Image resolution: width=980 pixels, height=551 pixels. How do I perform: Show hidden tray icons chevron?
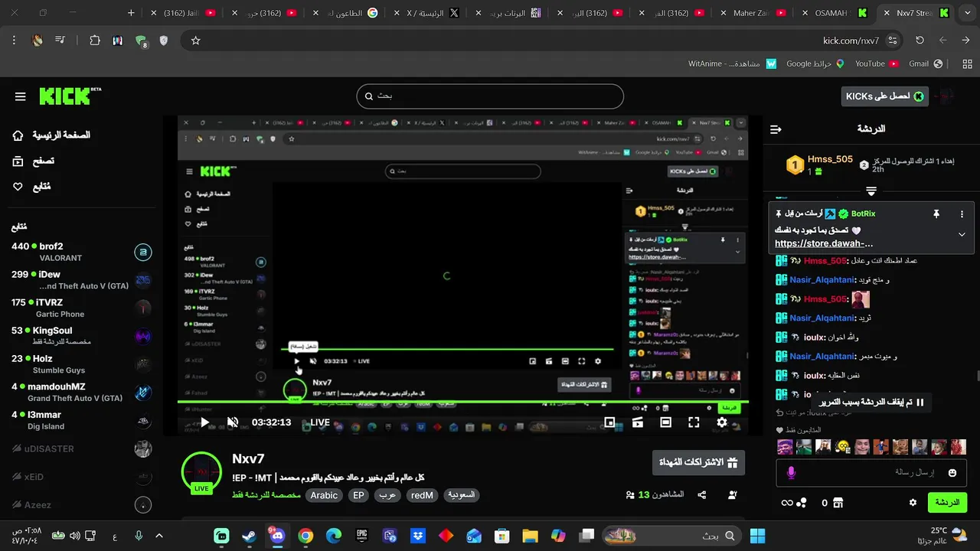click(159, 536)
